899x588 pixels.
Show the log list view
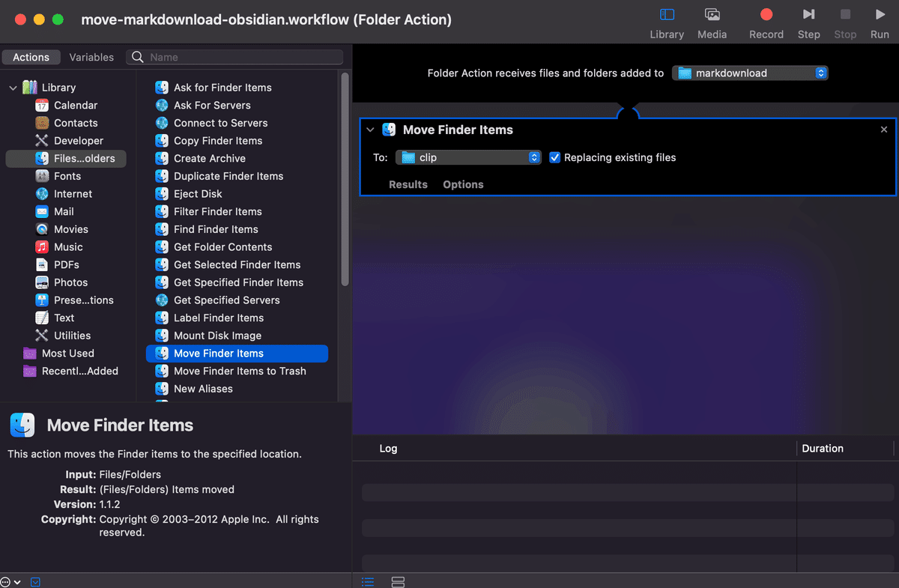click(368, 581)
